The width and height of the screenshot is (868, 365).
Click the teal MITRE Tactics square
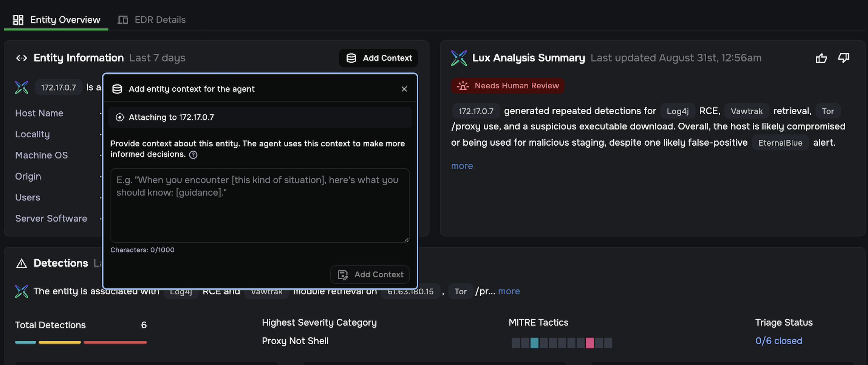(x=534, y=343)
